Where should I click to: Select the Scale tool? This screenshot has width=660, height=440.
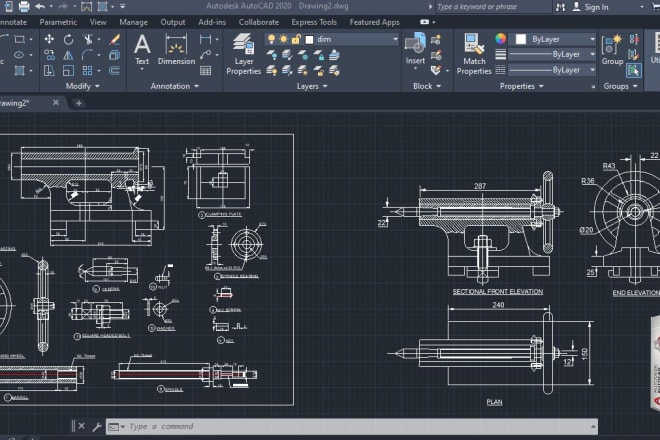coord(68,70)
